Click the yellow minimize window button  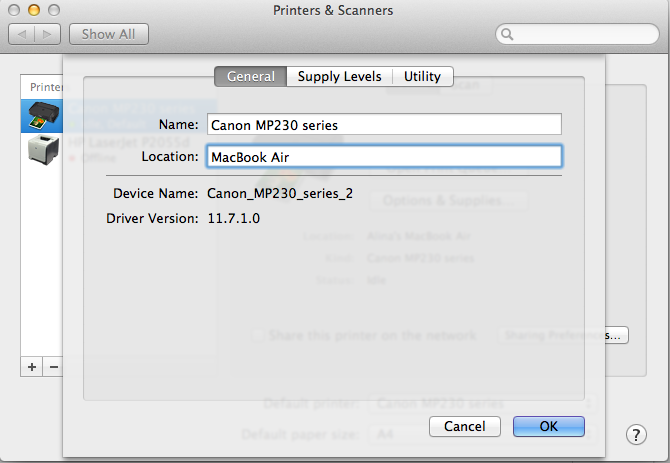point(34,10)
